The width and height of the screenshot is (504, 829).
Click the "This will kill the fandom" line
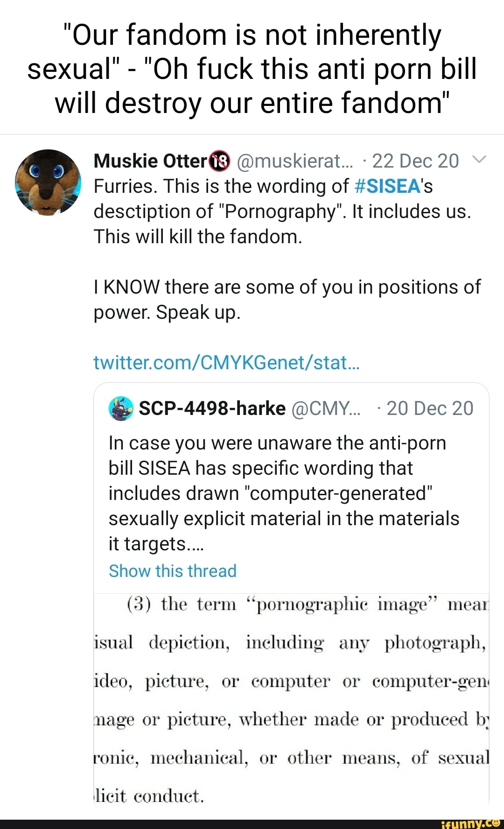coord(198,237)
